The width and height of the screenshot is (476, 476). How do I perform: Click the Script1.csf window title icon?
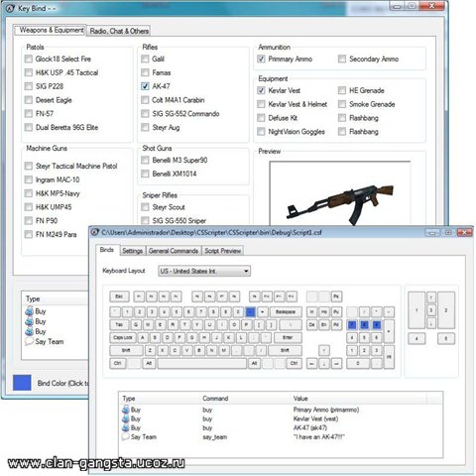point(95,232)
